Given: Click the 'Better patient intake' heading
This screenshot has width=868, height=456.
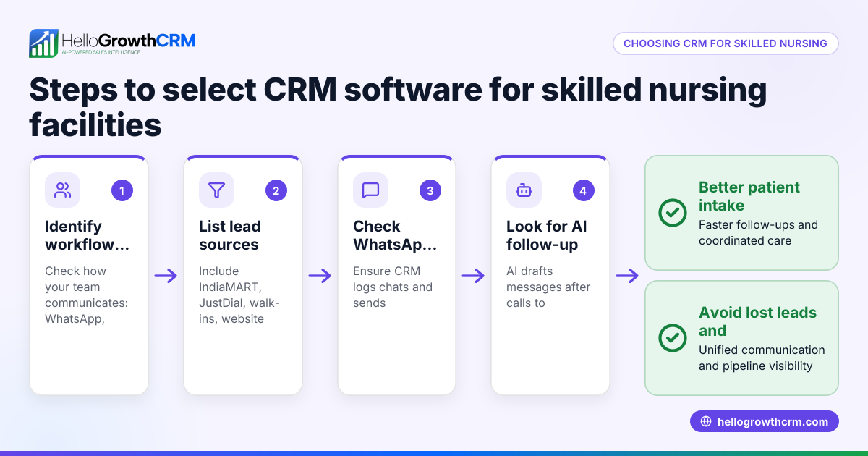Looking at the screenshot, I should (x=749, y=196).
